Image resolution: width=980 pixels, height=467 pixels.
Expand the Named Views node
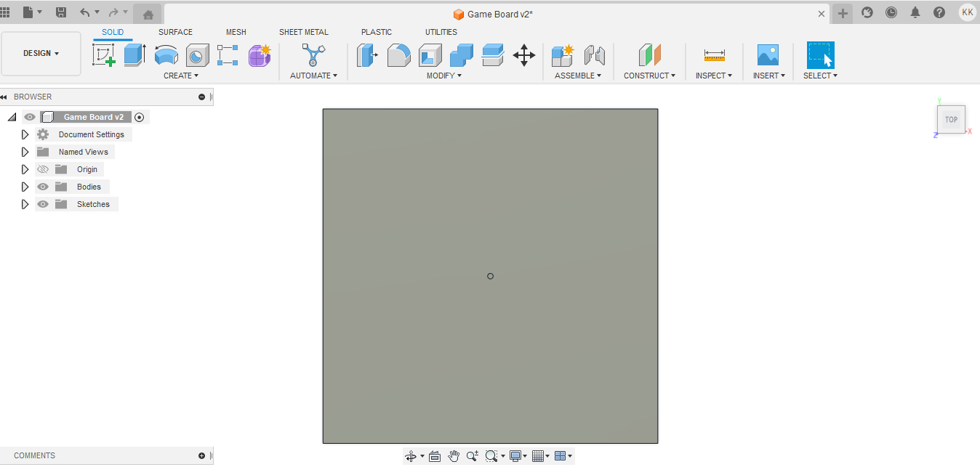(x=25, y=152)
